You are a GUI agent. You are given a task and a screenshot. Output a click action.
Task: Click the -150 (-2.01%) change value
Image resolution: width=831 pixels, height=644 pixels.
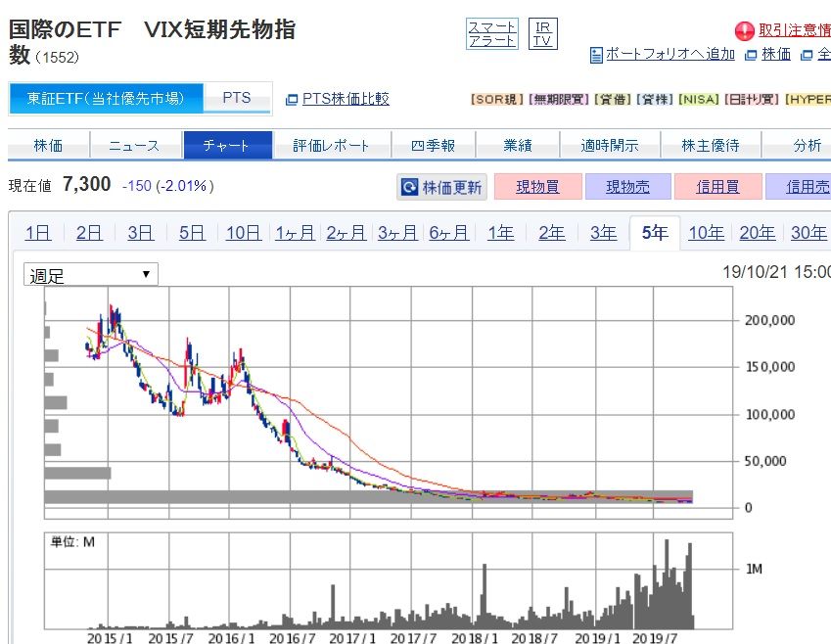tap(168, 186)
